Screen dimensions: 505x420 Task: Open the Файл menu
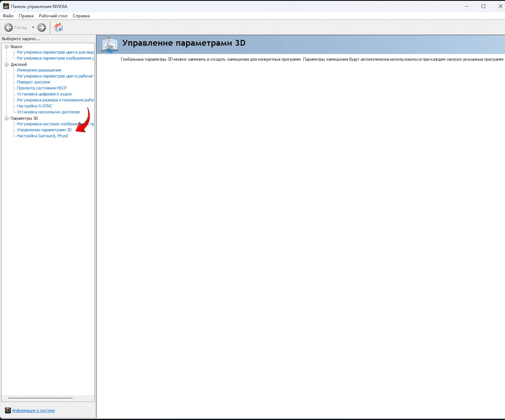coord(8,16)
